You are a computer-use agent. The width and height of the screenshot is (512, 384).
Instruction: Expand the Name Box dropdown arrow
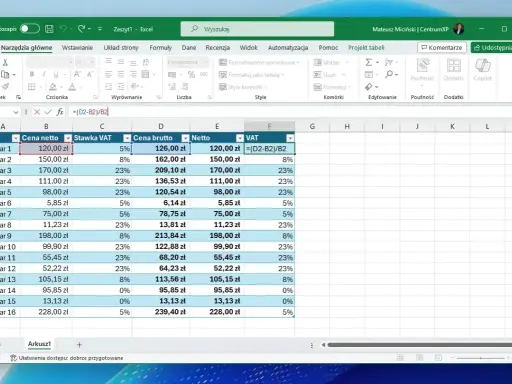pyautogui.click(x=16, y=112)
